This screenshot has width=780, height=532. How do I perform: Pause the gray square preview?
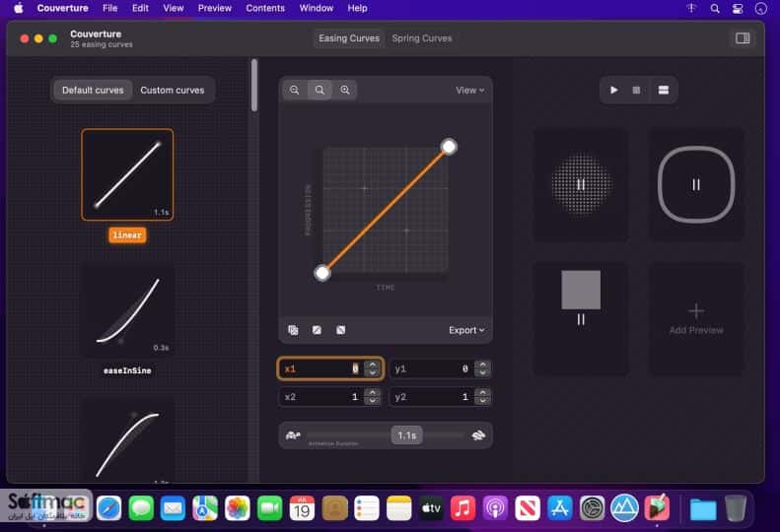(x=581, y=318)
